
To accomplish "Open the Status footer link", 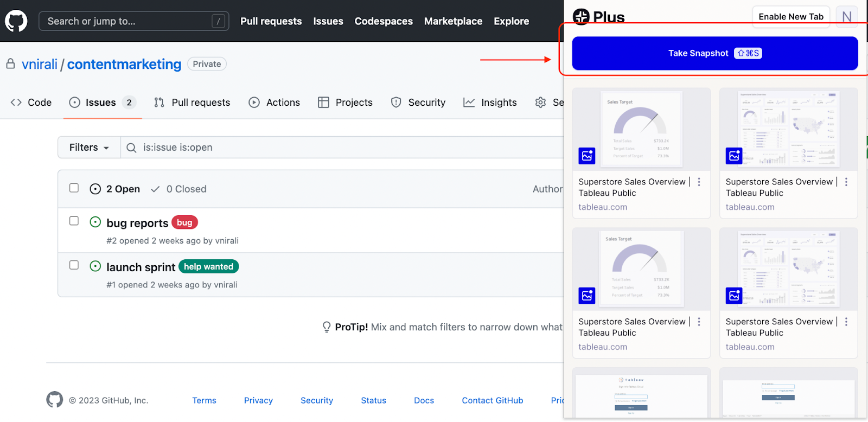I will point(374,400).
